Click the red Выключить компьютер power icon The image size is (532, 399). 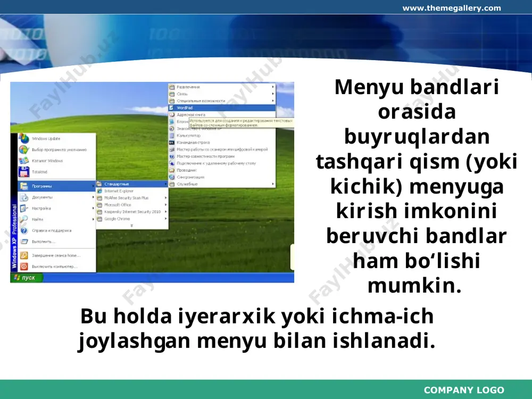(x=24, y=267)
